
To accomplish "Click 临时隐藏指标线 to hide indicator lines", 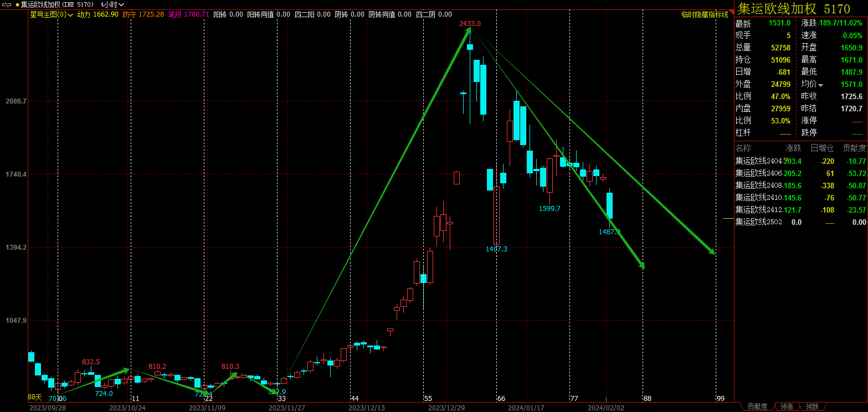I will (x=705, y=14).
